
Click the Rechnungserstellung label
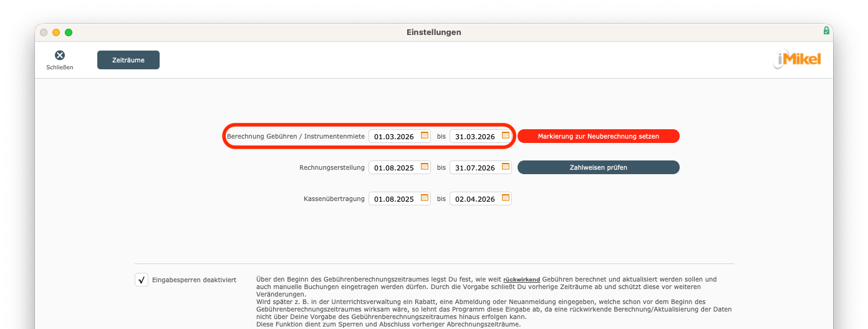332,167
